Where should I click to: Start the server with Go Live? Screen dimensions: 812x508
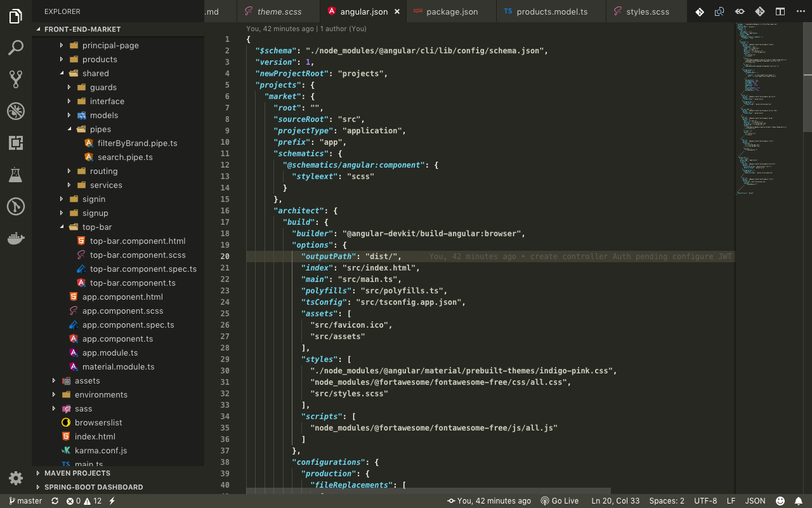coord(560,500)
